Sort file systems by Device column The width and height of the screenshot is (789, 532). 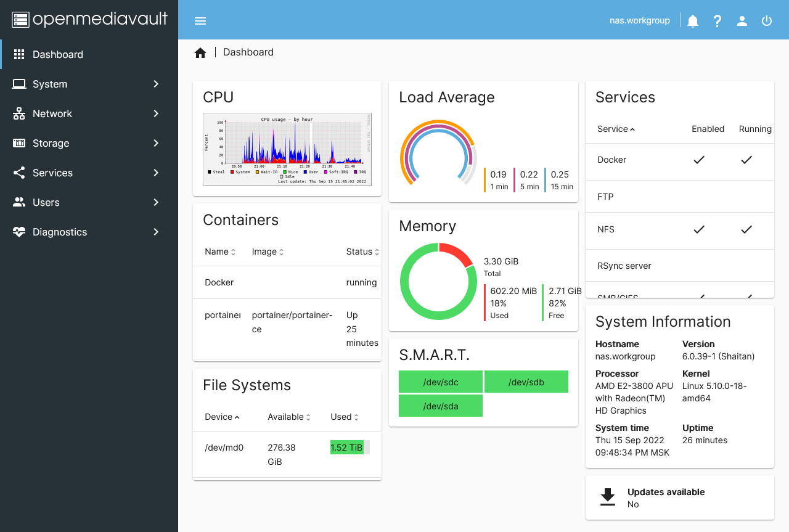tap(223, 417)
